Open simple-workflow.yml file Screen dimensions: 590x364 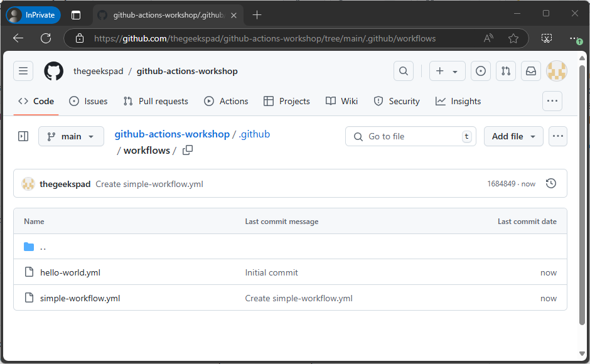tap(80, 298)
